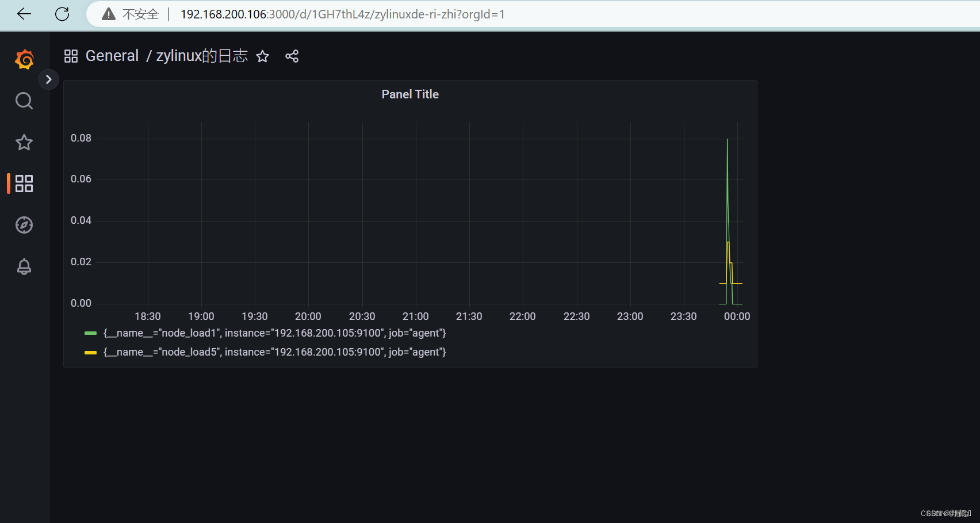Open Explore with the compass icon
The height and width of the screenshot is (523, 980).
24,225
